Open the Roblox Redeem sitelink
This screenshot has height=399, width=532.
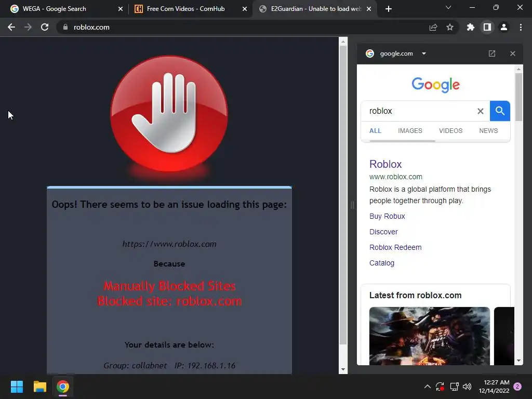395,247
